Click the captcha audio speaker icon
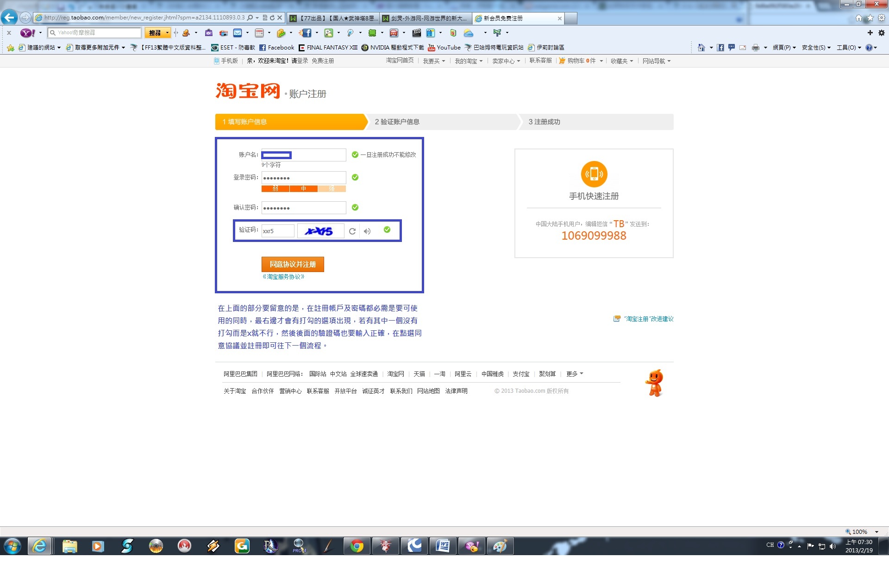Screen dimensions: 889x588 tap(367, 231)
